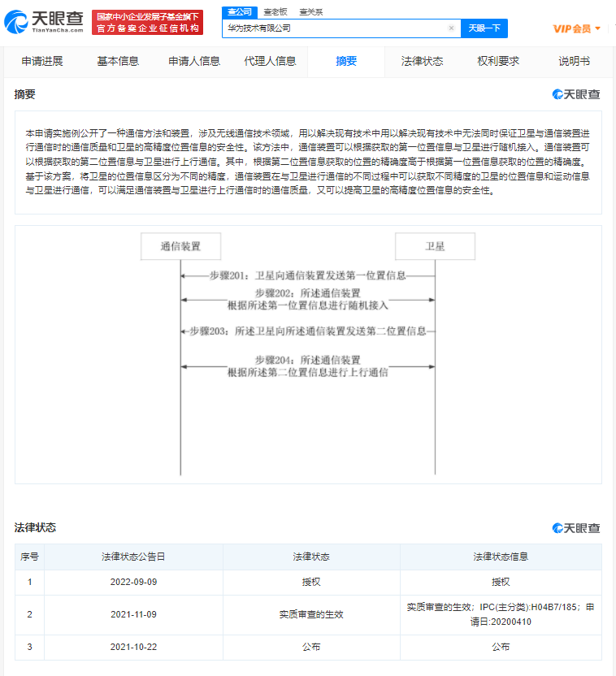Click the IPC H04B7/185 info cell
616x676 pixels.
[x=501, y=614]
